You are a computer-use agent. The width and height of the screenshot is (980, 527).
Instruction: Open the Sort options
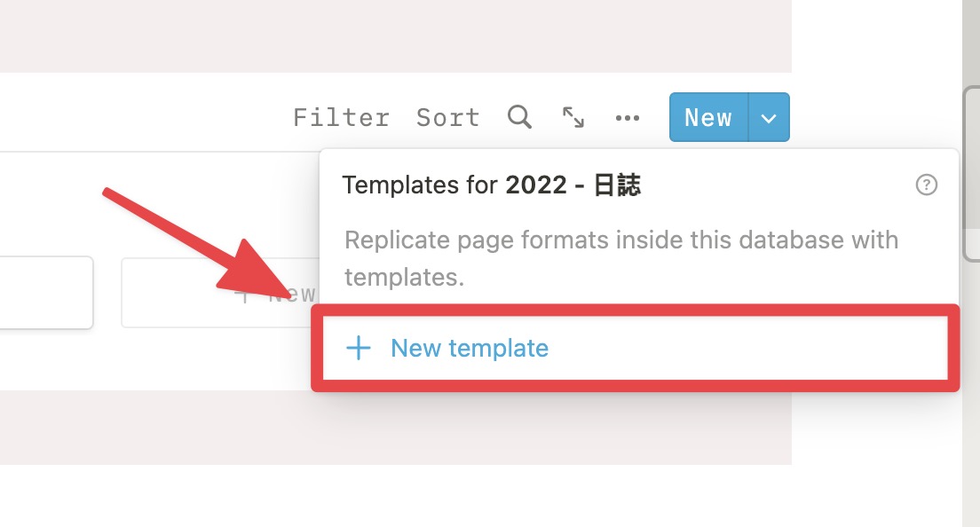448,117
